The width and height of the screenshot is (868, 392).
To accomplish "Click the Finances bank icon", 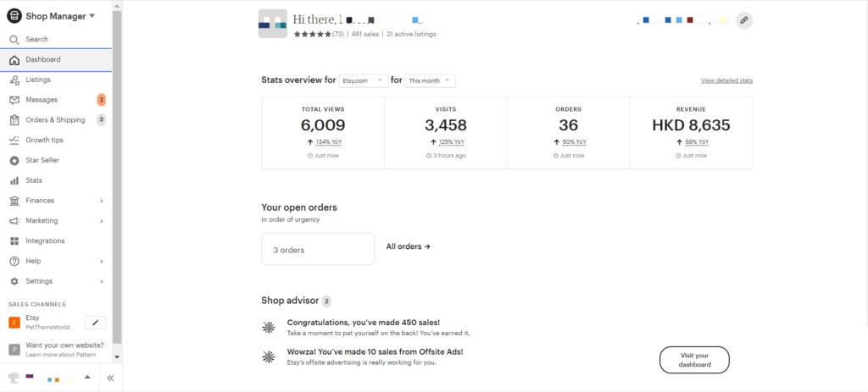I will [x=14, y=201].
